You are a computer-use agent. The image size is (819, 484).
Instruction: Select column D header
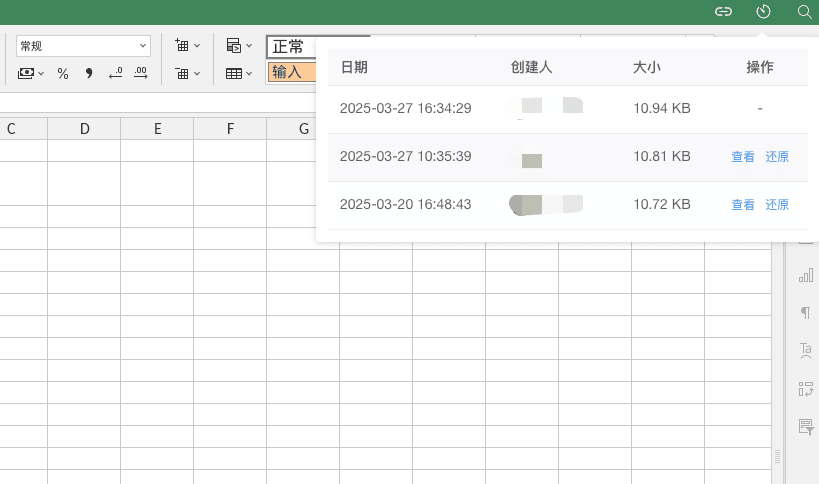click(84, 128)
